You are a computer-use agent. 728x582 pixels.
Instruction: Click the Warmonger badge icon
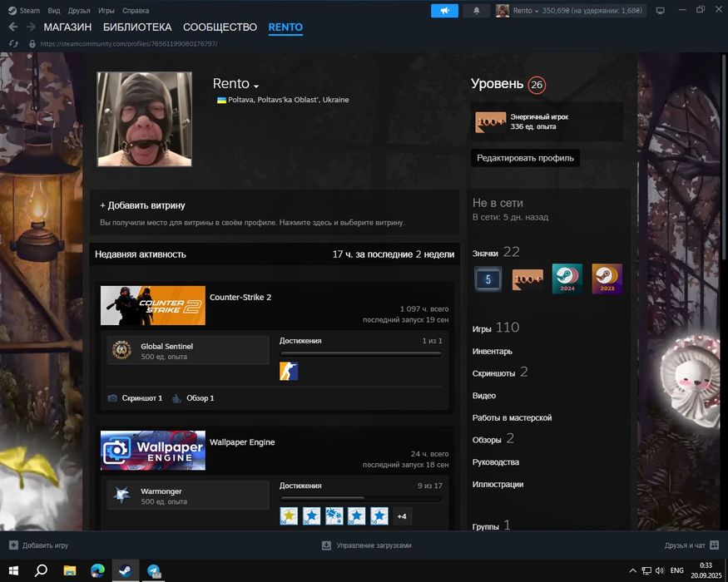coord(121,496)
